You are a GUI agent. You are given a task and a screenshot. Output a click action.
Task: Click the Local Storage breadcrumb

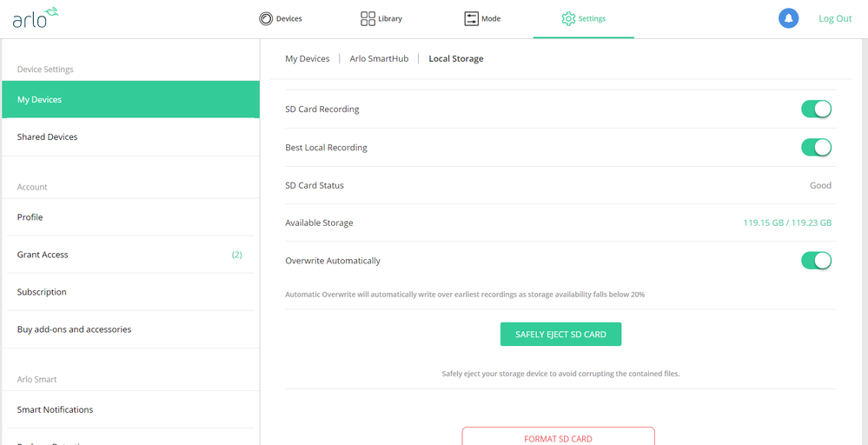tap(456, 59)
